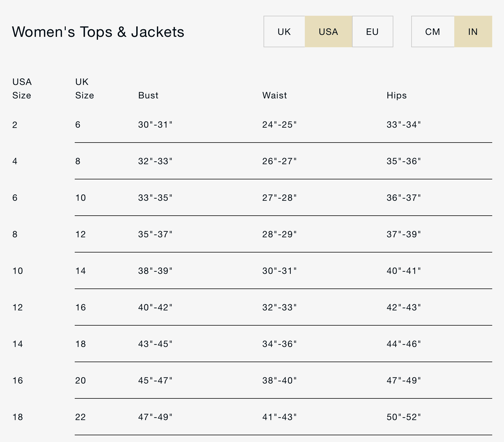The image size is (504, 442).
Task: Select the USA size region
Action: [328, 31]
